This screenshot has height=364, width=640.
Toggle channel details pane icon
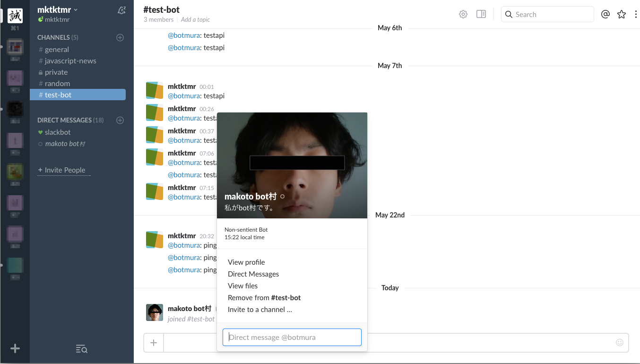coord(481,14)
